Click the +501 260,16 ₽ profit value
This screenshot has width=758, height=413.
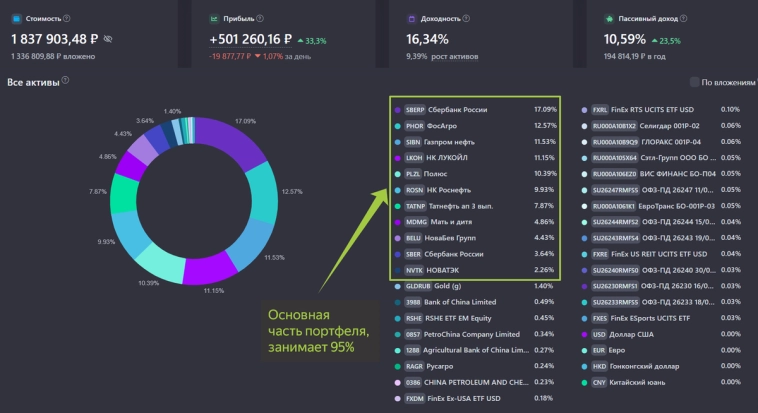pyautogui.click(x=250, y=39)
